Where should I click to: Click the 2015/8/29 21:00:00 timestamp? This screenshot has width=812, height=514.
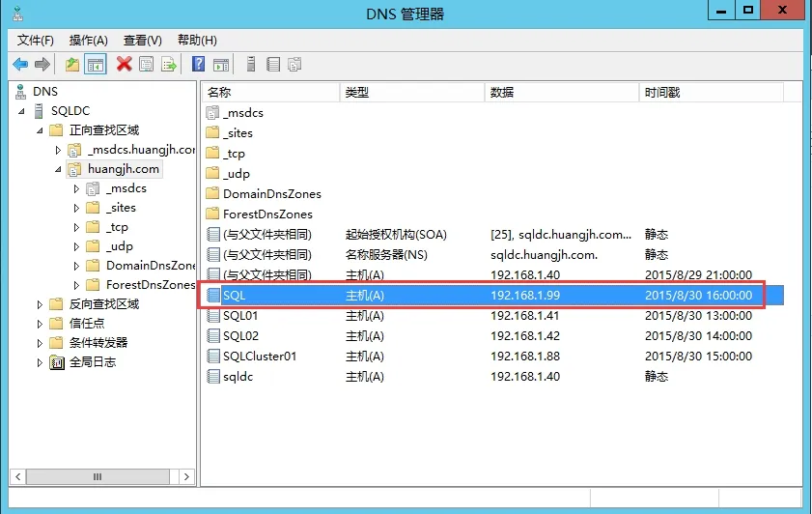click(x=698, y=274)
